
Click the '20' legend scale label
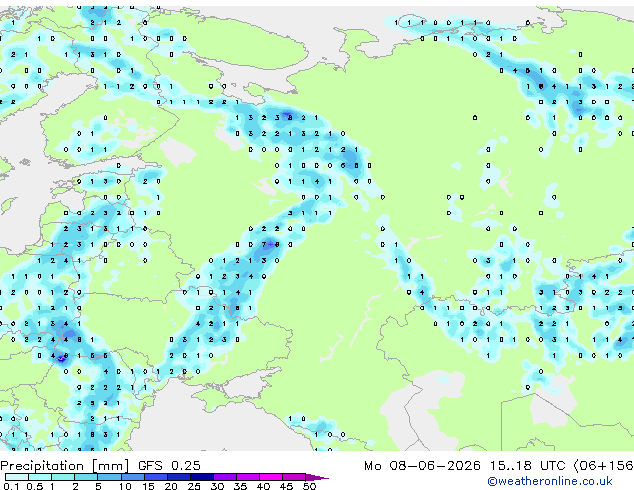[x=171, y=486]
